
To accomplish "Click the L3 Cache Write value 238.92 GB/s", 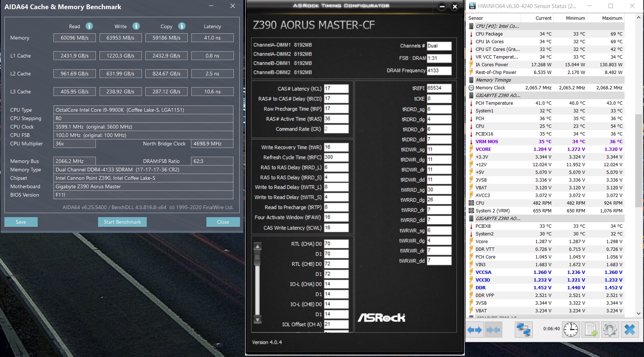I will [120, 92].
